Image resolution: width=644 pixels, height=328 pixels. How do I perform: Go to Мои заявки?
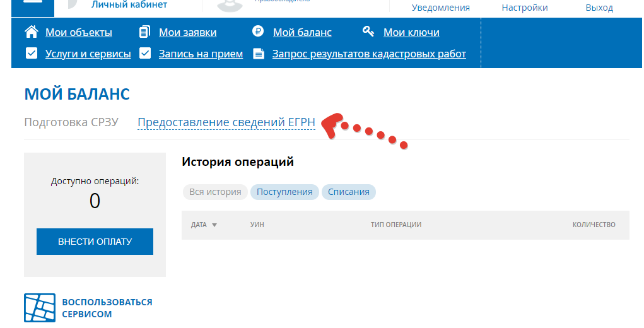(x=188, y=32)
